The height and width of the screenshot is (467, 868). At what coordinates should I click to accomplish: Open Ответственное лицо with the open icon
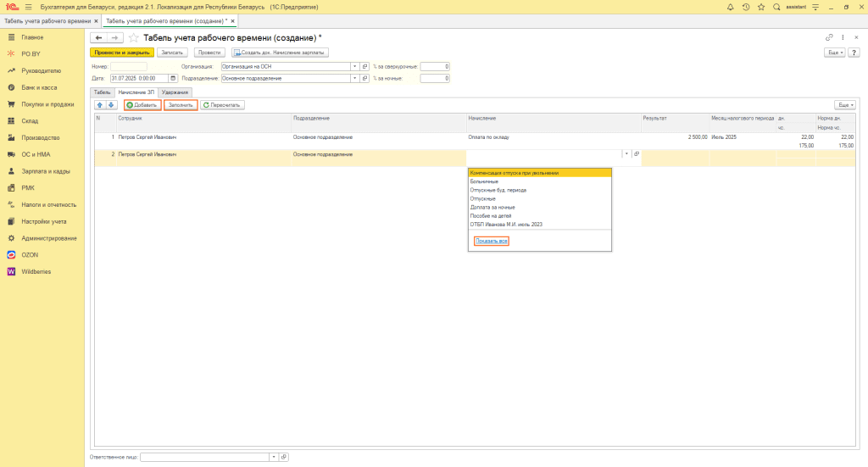(x=284, y=457)
